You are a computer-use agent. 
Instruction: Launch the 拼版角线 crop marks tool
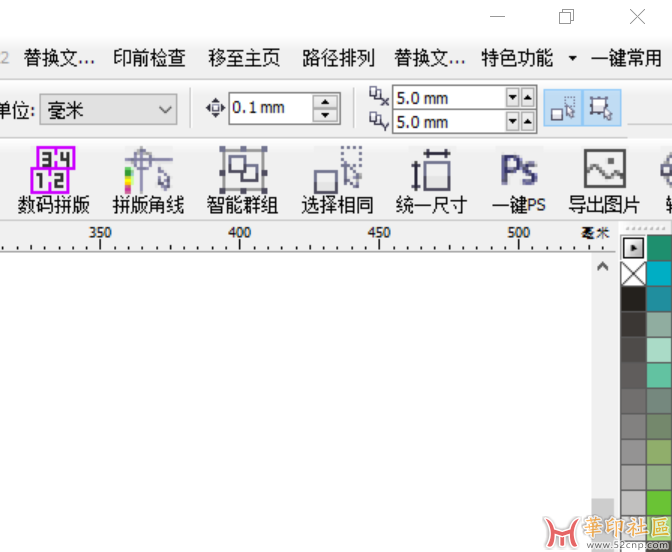tap(148, 180)
